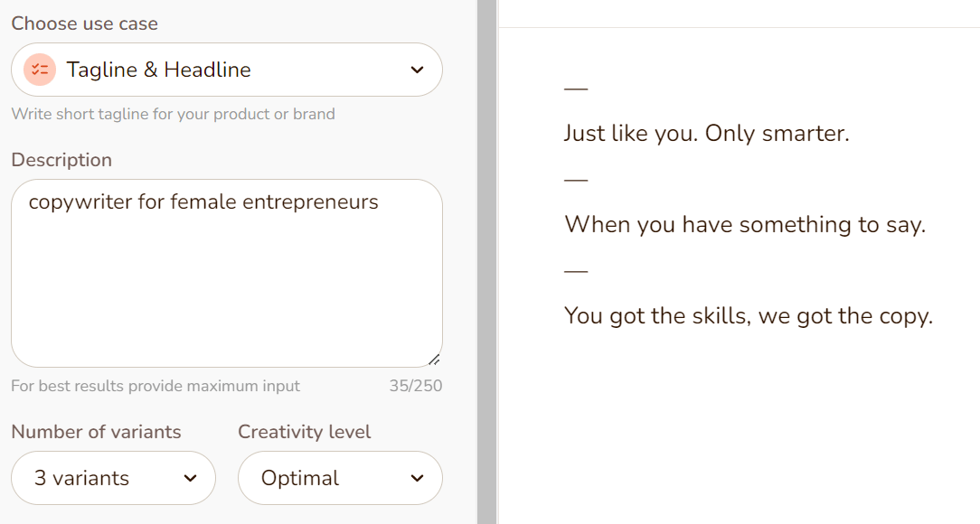Grab the Description box resize handle
This screenshot has width=980, height=524.
point(434,360)
